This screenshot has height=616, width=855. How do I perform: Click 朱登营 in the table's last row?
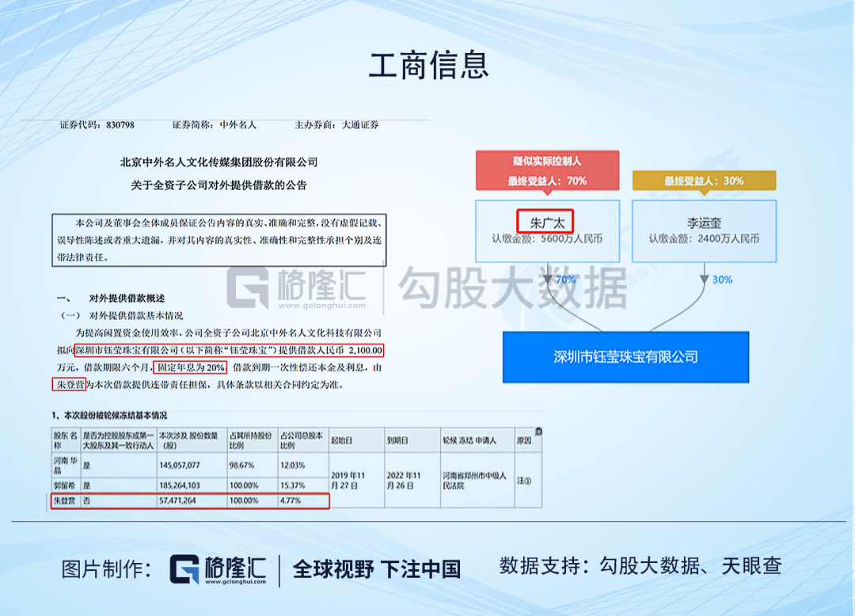coord(64,500)
